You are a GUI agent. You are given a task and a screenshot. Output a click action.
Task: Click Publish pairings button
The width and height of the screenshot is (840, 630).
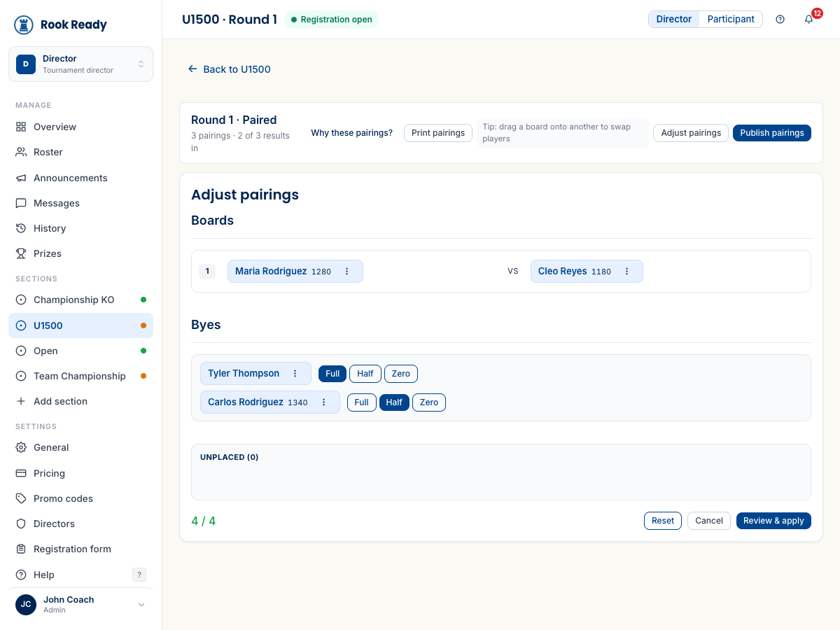(772, 133)
